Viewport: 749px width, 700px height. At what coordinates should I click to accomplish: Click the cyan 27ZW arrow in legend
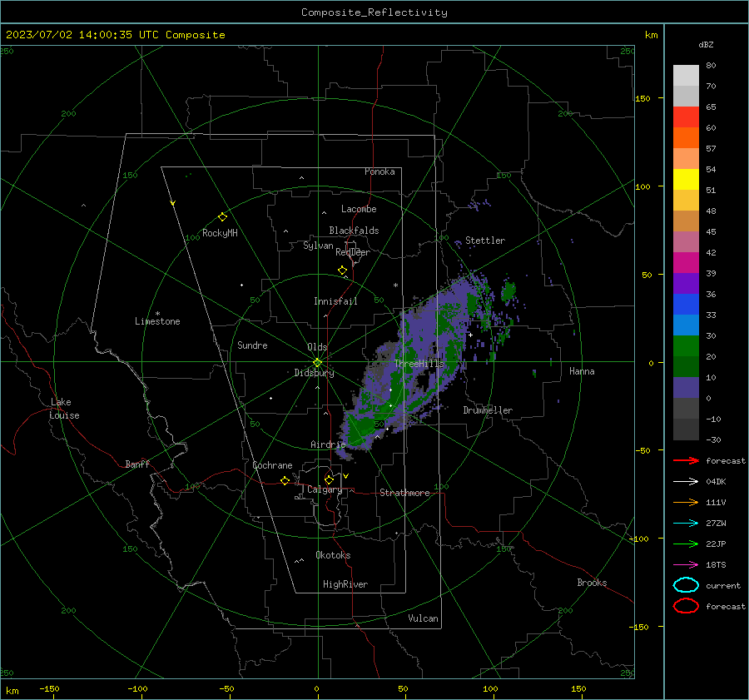(x=686, y=524)
